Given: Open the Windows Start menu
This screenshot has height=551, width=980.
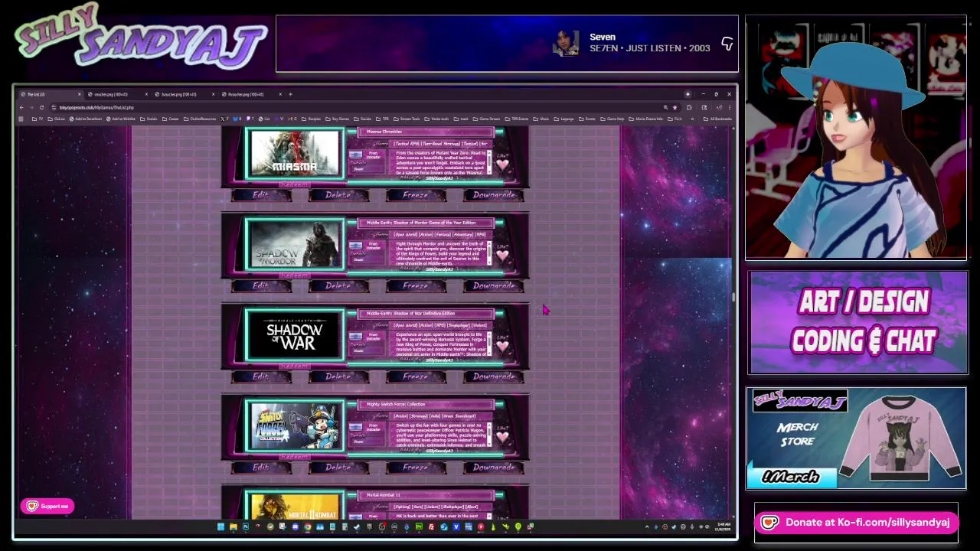Looking at the screenshot, I should 220,527.
